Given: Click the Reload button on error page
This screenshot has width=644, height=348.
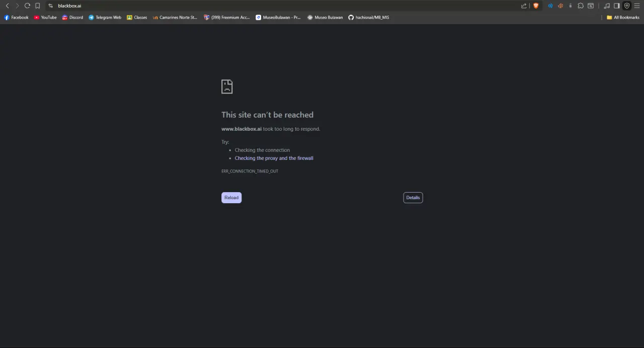Looking at the screenshot, I should [x=231, y=198].
